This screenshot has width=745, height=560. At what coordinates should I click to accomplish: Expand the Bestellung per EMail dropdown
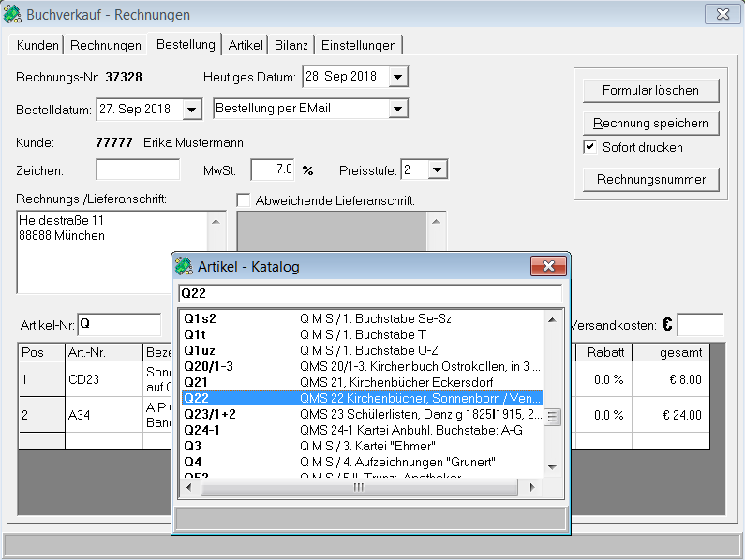(x=398, y=109)
